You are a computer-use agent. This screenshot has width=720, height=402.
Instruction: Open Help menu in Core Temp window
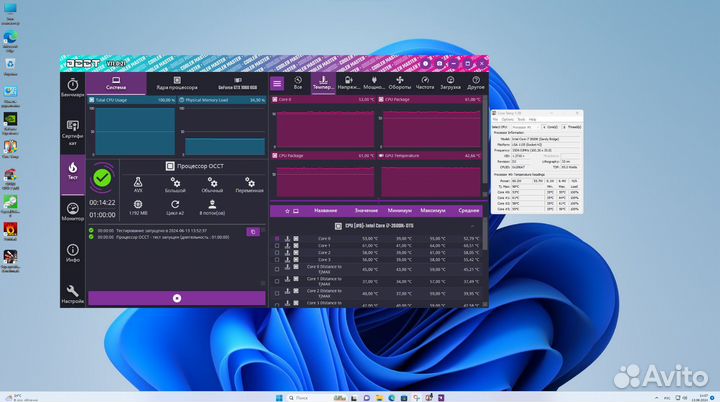[532, 119]
